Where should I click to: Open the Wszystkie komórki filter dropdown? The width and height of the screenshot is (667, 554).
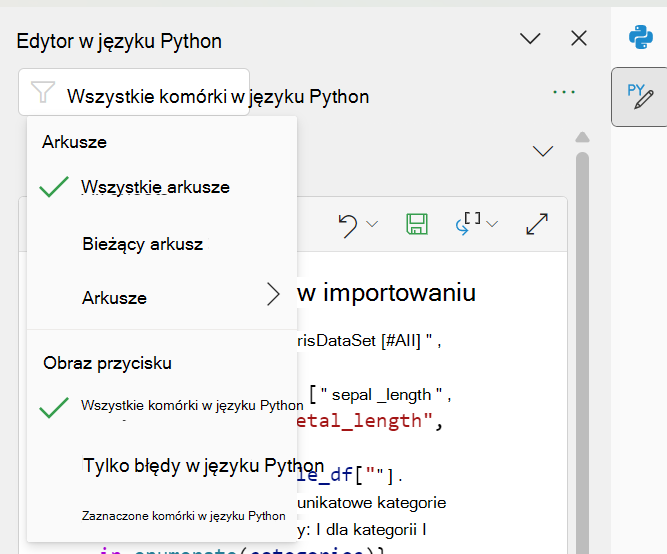[x=134, y=92]
